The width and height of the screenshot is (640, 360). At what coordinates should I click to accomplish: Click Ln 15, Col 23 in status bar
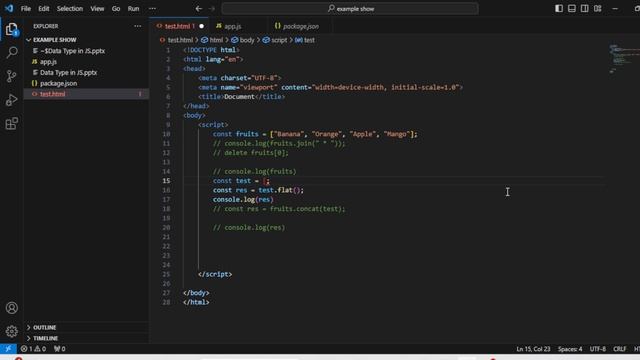(533, 349)
